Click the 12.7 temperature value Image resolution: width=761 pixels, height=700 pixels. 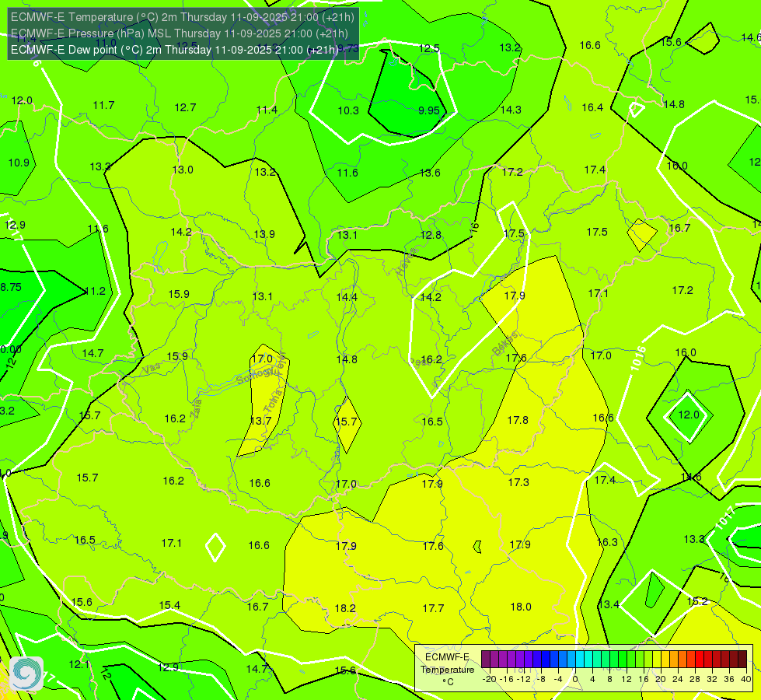185,107
